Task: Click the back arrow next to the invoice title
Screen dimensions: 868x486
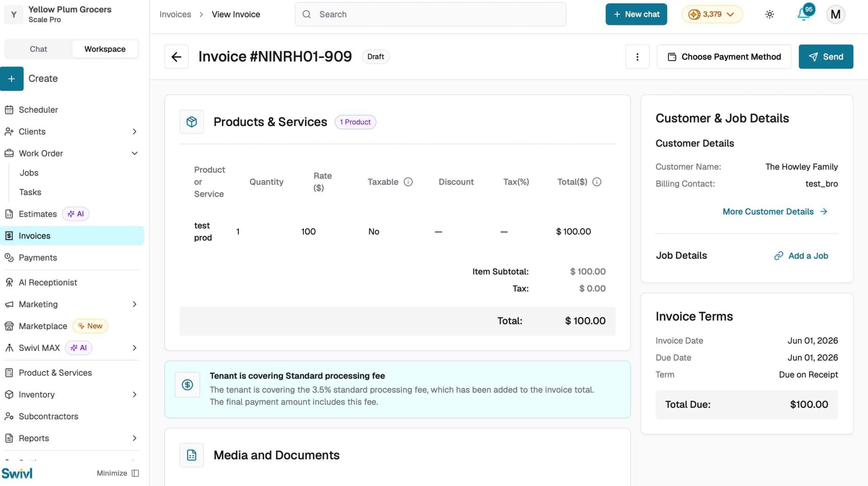Action: (176, 56)
